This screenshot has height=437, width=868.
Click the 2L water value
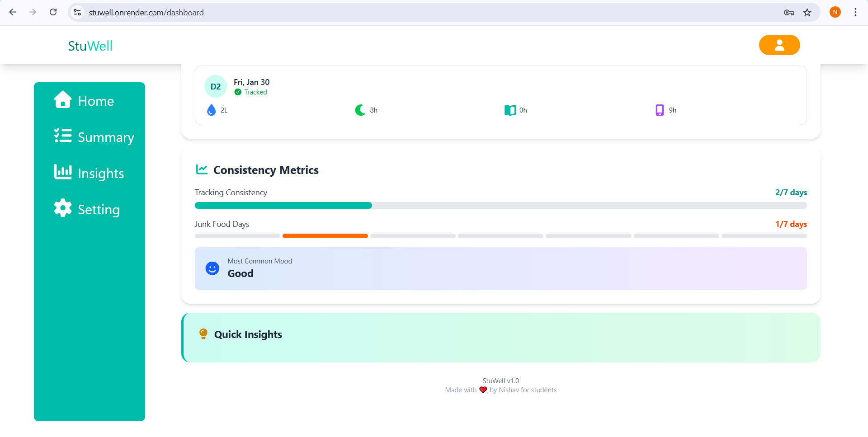(x=224, y=110)
